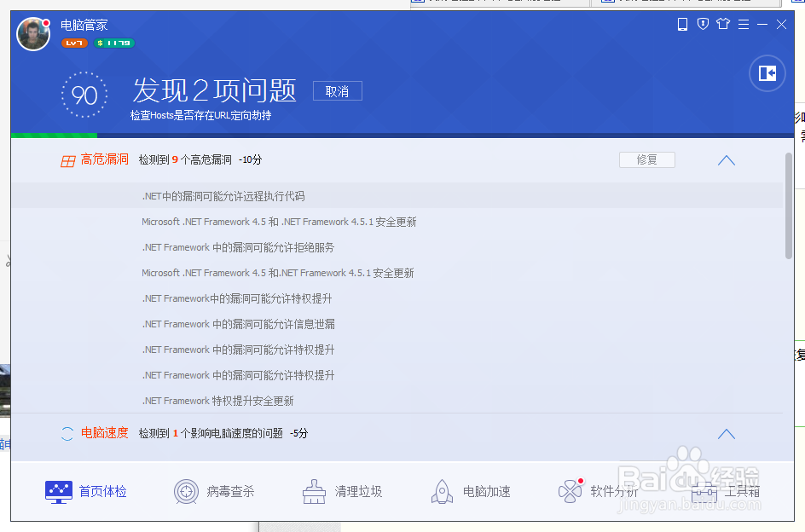The image size is (805, 532).
Task: Close the 电脑管家 window
Action: 781,24
